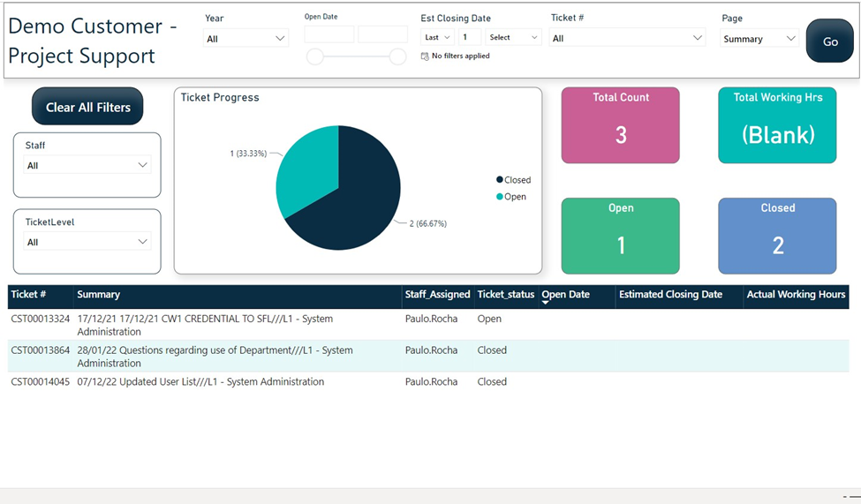This screenshot has height=504, width=861.
Task: Open the Est Closing Date 'Last' dropdown
Action: (x=438, y=37)
